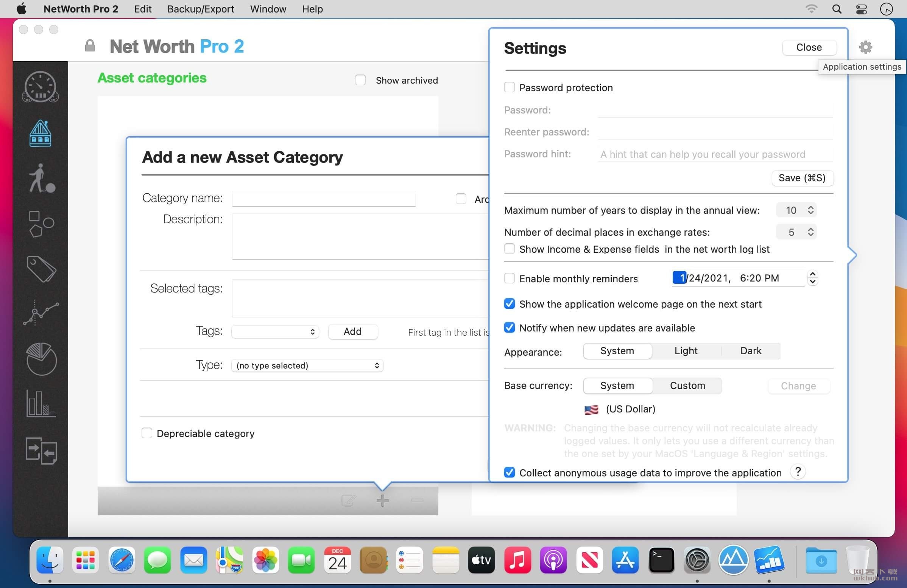Click the decimal places stepper arrows
Image resolution: width=907 pixels, height=588 pixels.
[810, 232]
